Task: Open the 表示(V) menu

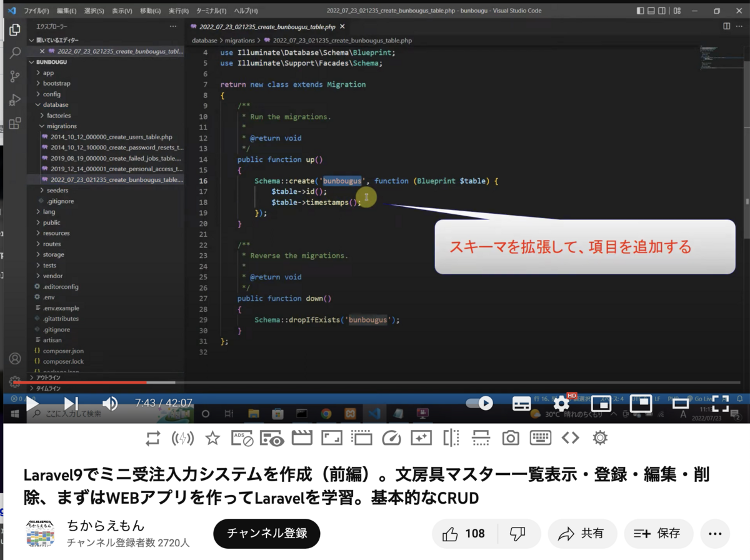Action: (x=122, y=11)
